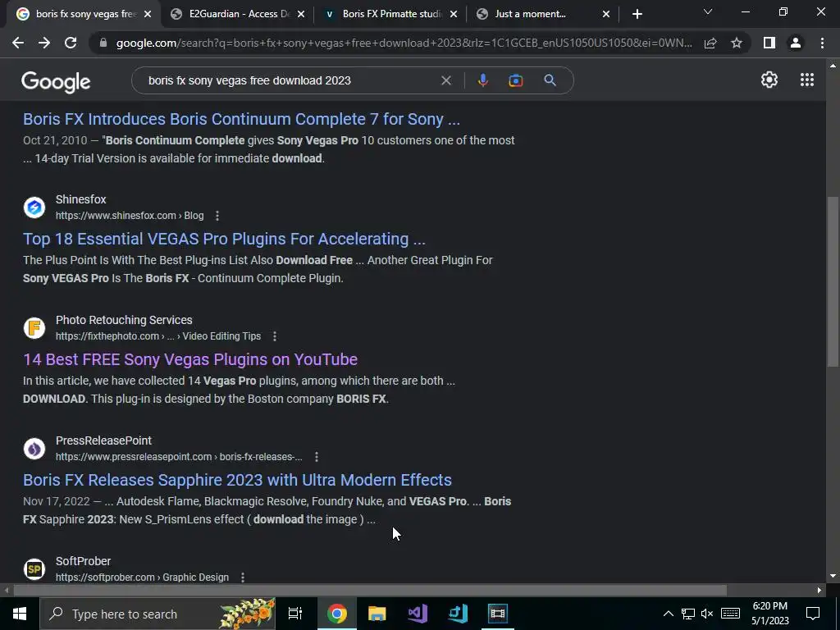This screenshot has width=840, height=630.
Task: Open the Windows Start menu
Action: [x=20, y=614]
